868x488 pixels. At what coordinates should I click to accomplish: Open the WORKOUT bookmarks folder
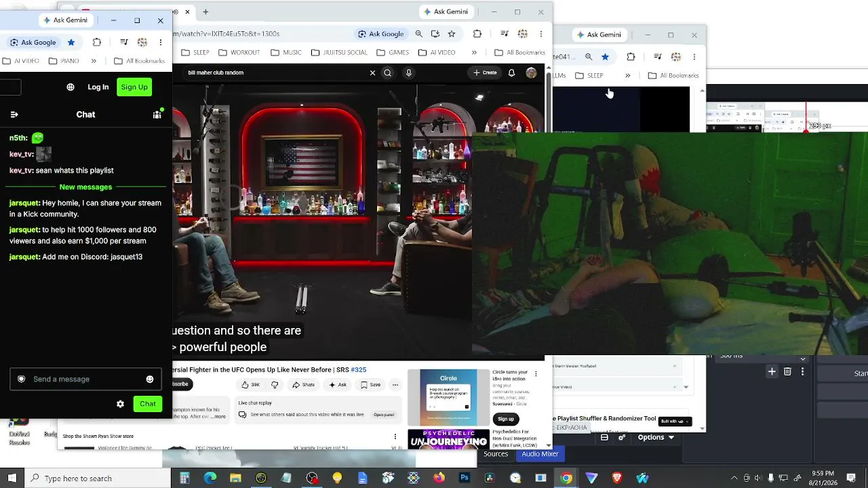coord(239,52)
